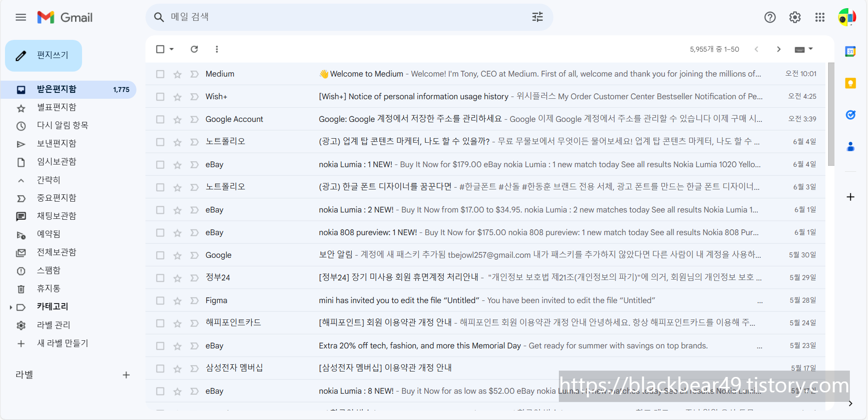Open the Wish+ personal information notice email
The image size is (868, 420).
point(485,97)
